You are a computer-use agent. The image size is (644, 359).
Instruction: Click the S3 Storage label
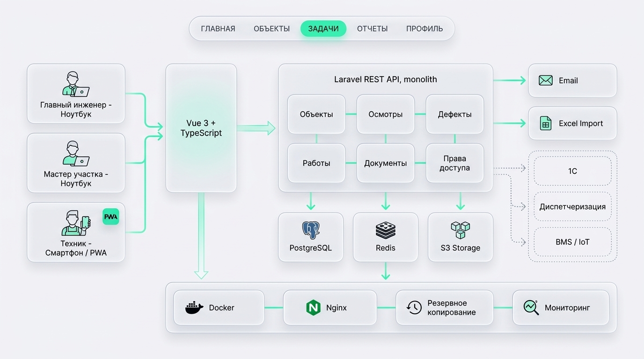(461, 248)
